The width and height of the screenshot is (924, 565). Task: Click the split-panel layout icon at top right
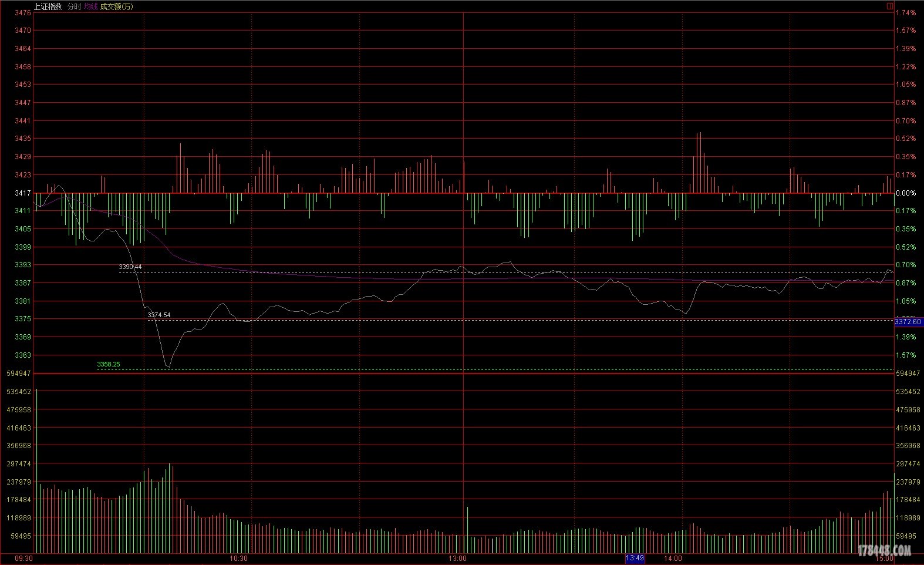click(x=890, y=6)
